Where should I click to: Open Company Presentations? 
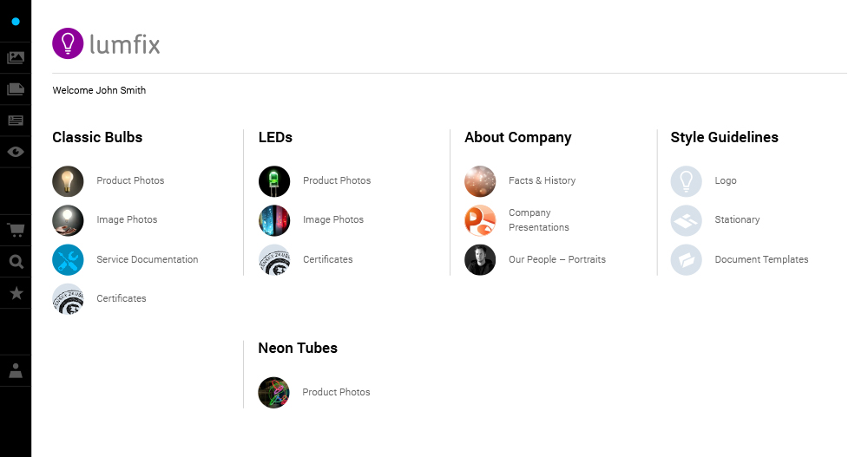538,220
